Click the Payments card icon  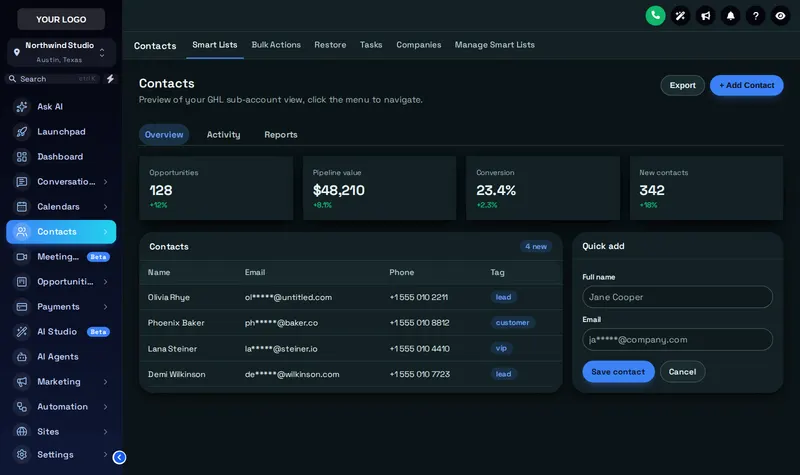tap(21, 307)
